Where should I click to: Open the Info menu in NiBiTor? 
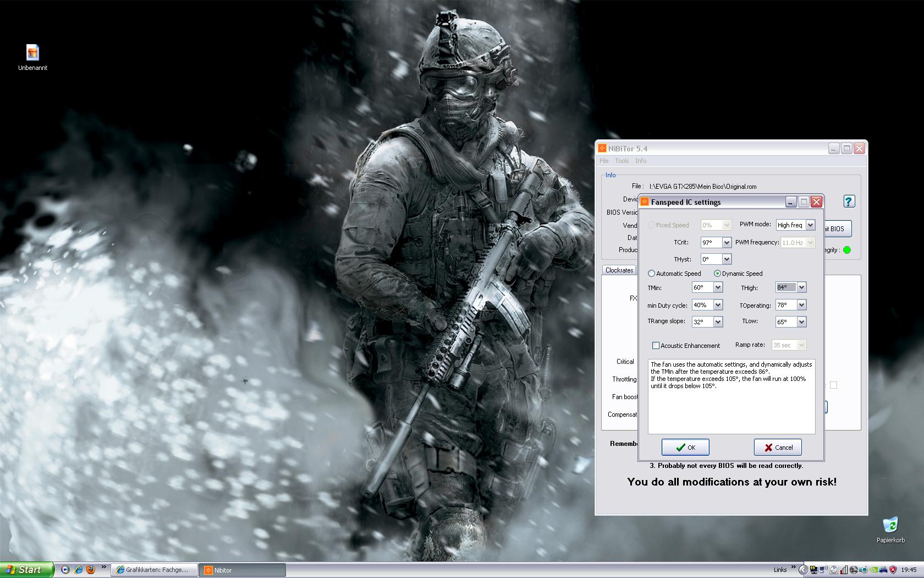tap(641, 161)
